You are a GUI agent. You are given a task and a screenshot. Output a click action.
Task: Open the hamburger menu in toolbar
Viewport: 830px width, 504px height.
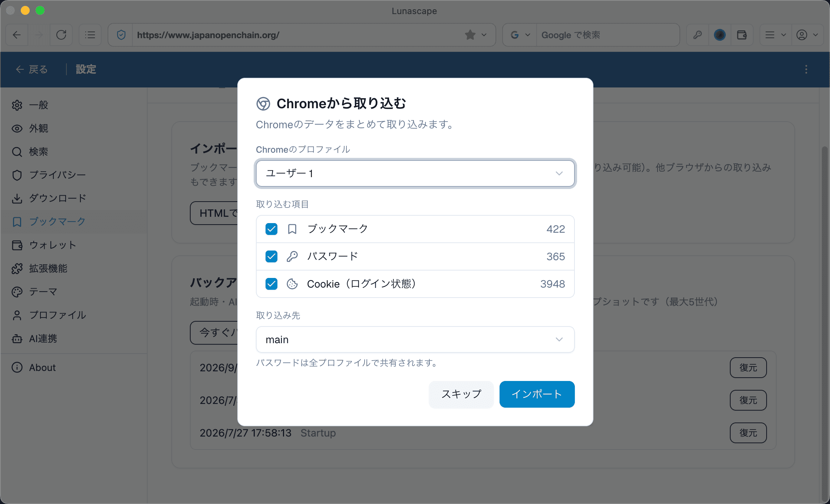tap(775, 35)
